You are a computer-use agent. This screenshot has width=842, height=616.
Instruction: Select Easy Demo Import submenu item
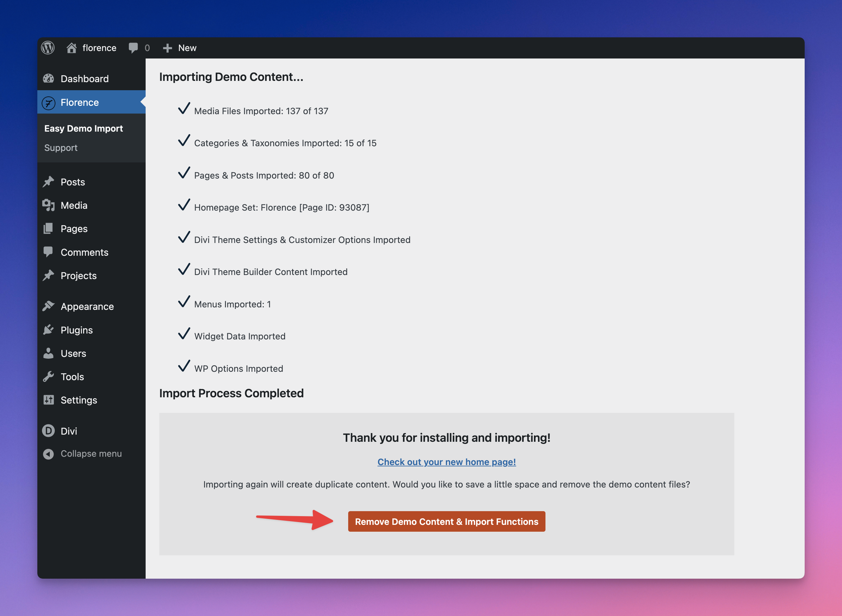(83, 128)
